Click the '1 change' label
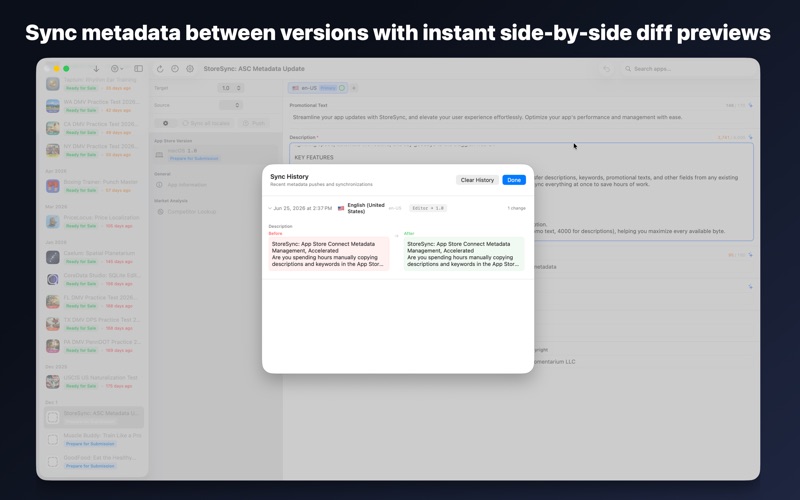Viewport: 800px width, 500px height. [x=516, y=208]
